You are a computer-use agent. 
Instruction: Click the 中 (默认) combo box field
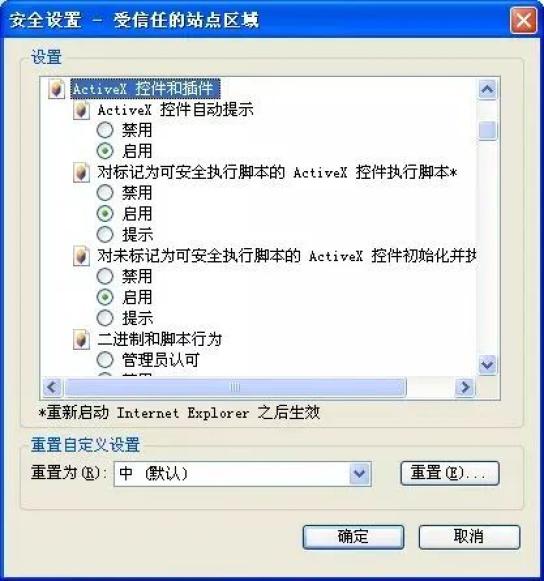pyautogui.click(x=243, y=474)
